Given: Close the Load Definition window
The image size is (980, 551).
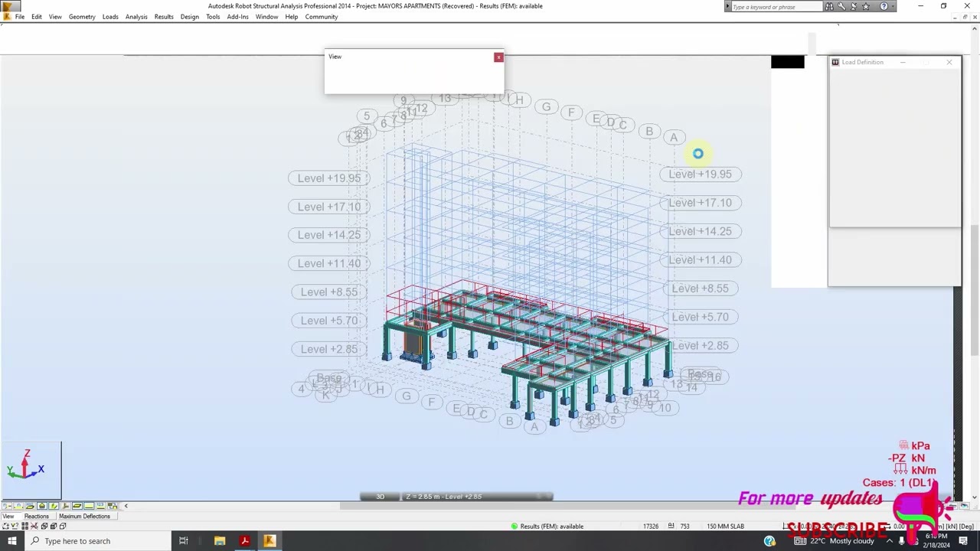Looking at the screenshot, I should (x=949, y=62).
